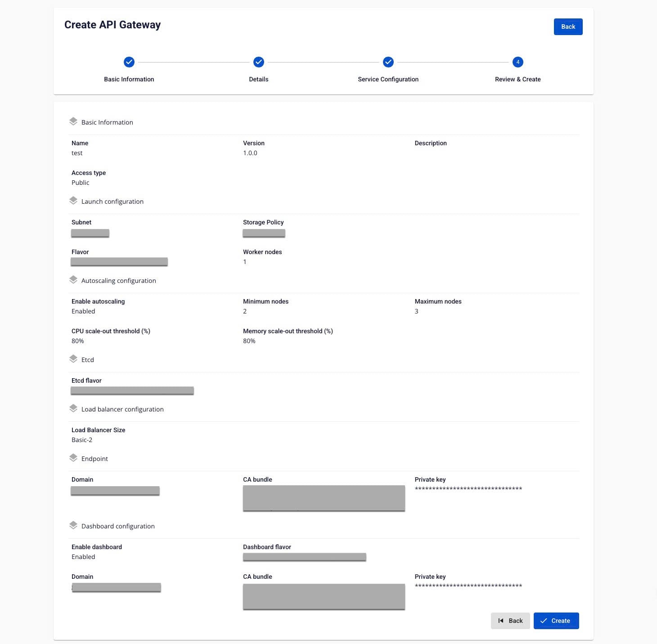Image resolution: width=657 pixels, height=644 pixels.
Task: Click the Endpoint CA bundle redacted box
Action: (324, 498)
